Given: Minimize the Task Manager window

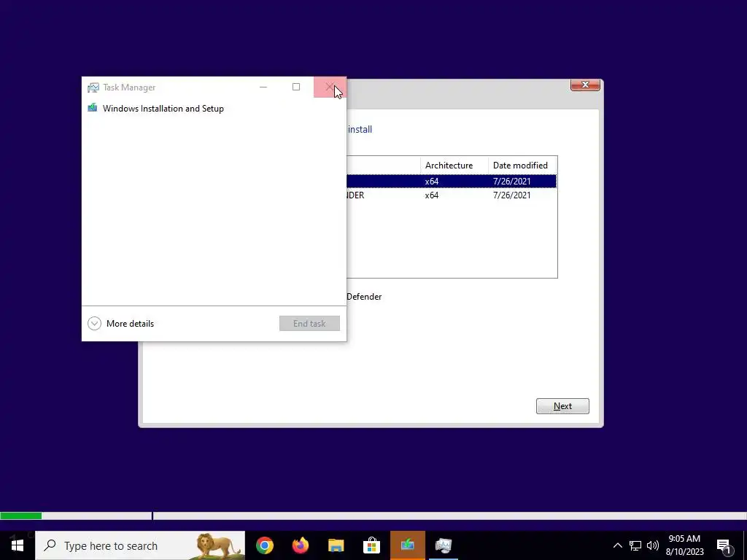Looking at the screenshot, I should pos(263,87).
